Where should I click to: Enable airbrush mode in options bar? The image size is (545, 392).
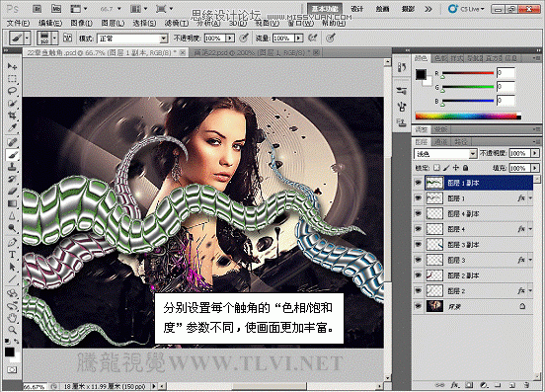[312, 38]
